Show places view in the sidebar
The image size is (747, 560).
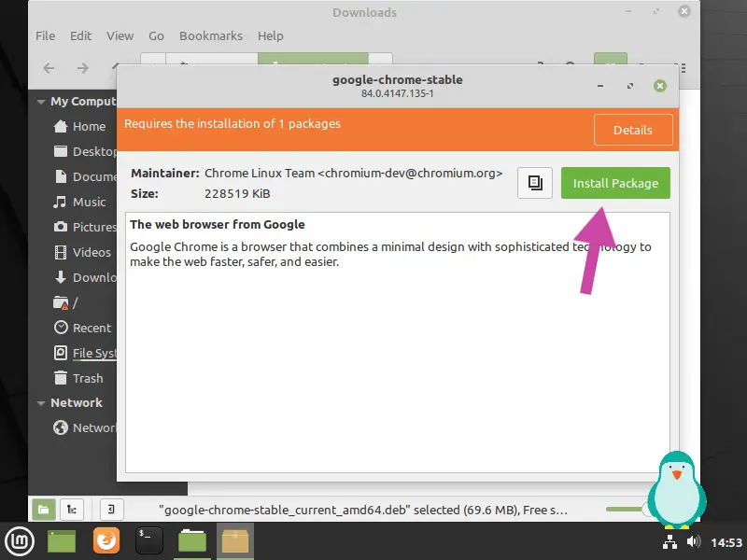click(43, 510)
